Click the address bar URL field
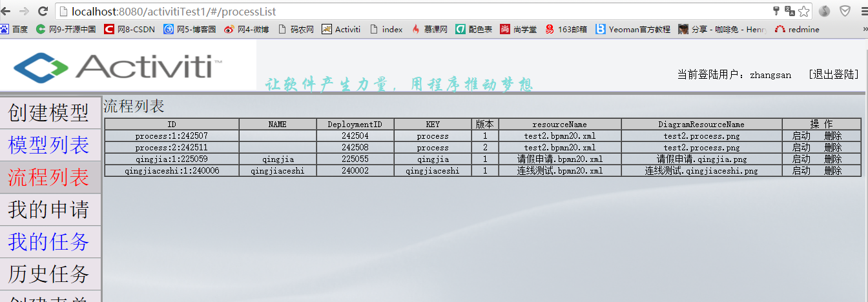Screen dimensions: 868x302 413,11
